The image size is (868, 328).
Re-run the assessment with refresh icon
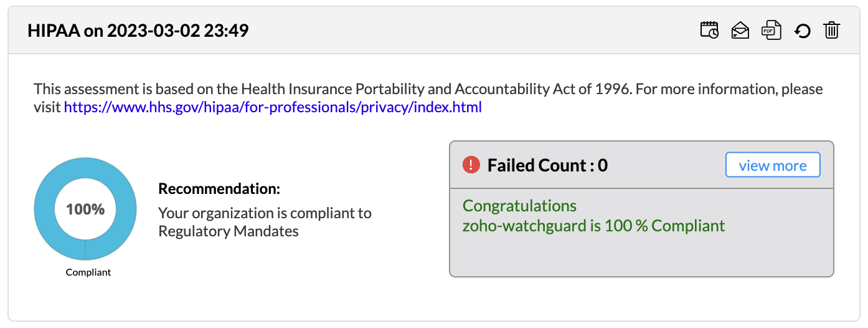802,31
